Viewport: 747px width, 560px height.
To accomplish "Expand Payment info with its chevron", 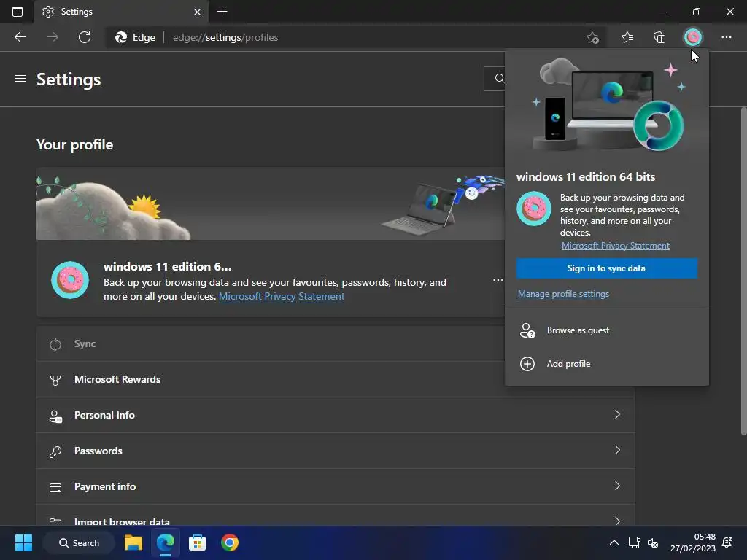I will pos(617,486).
